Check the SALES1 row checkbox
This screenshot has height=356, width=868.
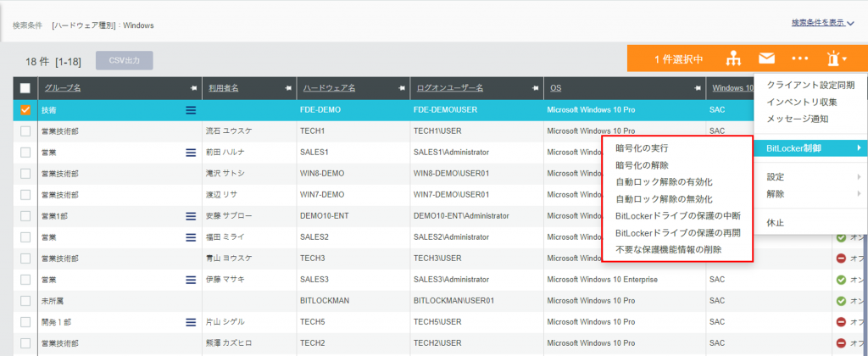pyautogui.click(x=25, y=153)
